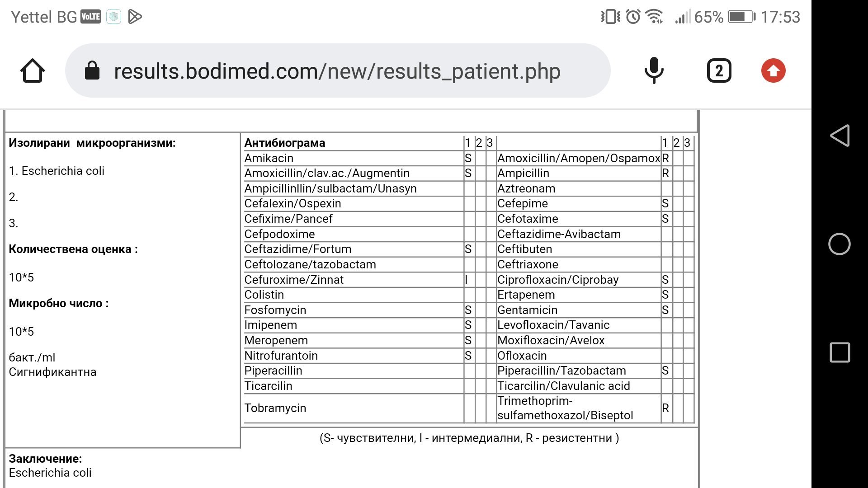Click the Антибиограма table header

284,143
